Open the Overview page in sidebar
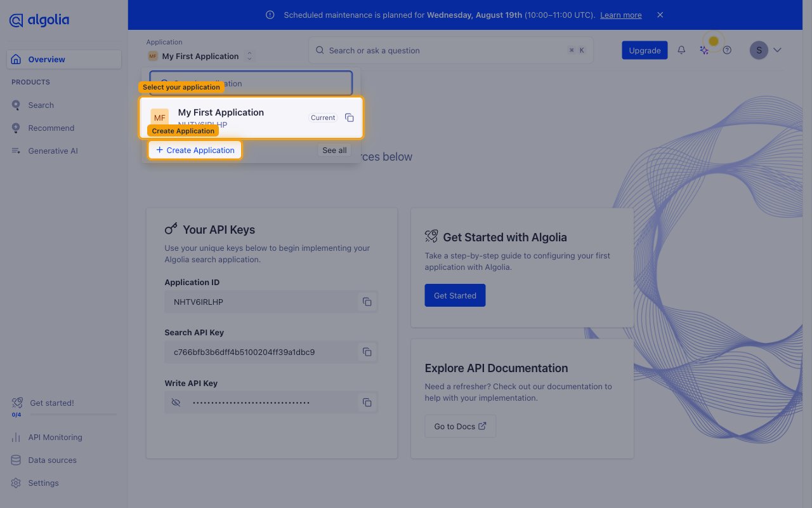 pyautogui.click(x=64, y=59)
